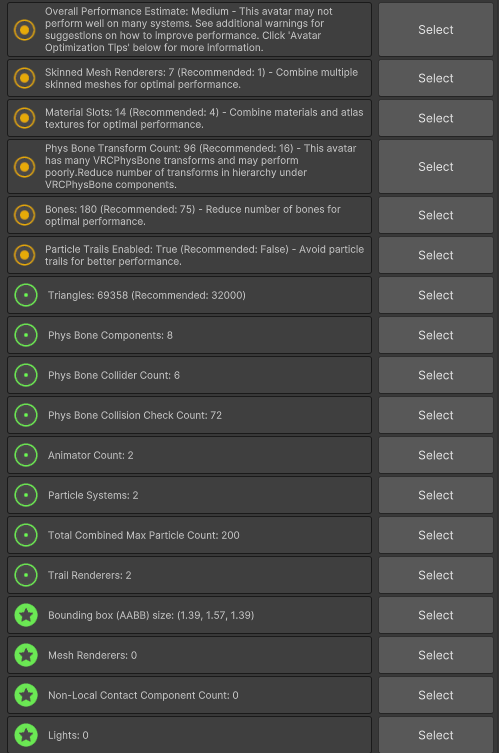Hit Select for Phys Bone Components: 8
The height and width of the screenshot is (753, 499).
436,335
